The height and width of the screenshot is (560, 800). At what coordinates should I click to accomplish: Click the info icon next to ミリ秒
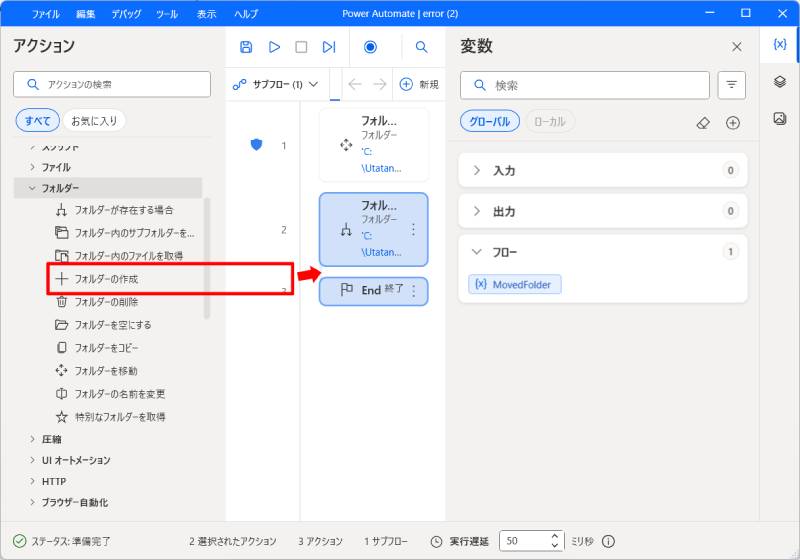[608, 541]
